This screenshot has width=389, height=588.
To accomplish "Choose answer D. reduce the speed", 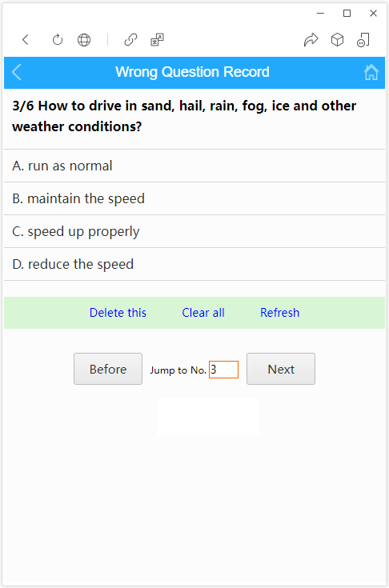I will click(x=194, y=264).
